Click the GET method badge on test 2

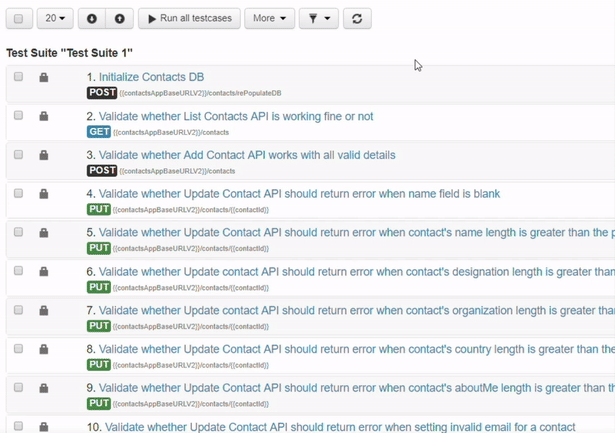pyautogui.click(x=98, y=132)
